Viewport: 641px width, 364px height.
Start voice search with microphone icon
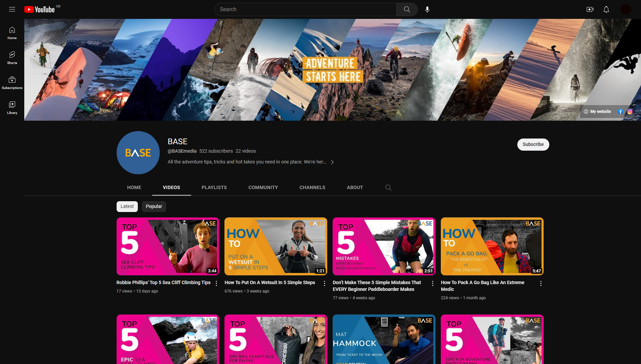427,9
